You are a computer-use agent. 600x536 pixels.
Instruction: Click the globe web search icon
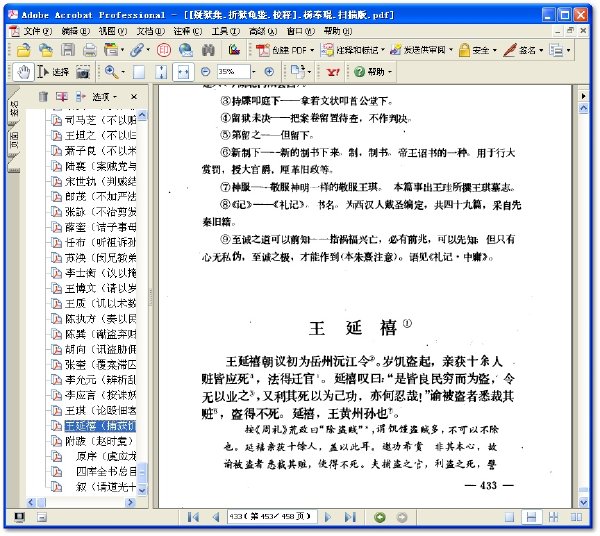pyautogui.click(x=186, y=50)
